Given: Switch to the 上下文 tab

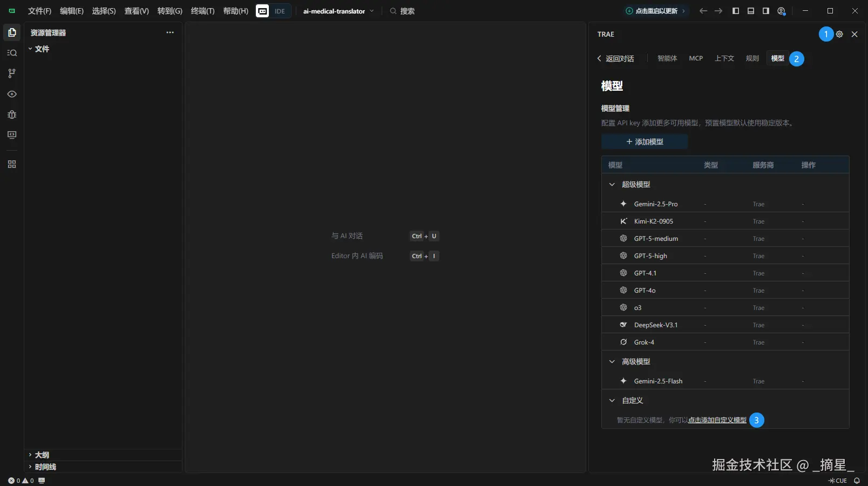Looking at the screenshot, I should tap(724, 58).
